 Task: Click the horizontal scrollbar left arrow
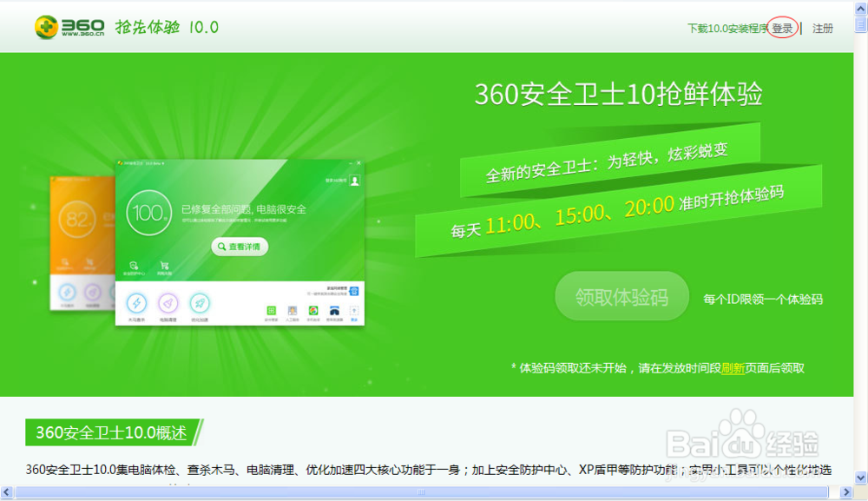7,492
